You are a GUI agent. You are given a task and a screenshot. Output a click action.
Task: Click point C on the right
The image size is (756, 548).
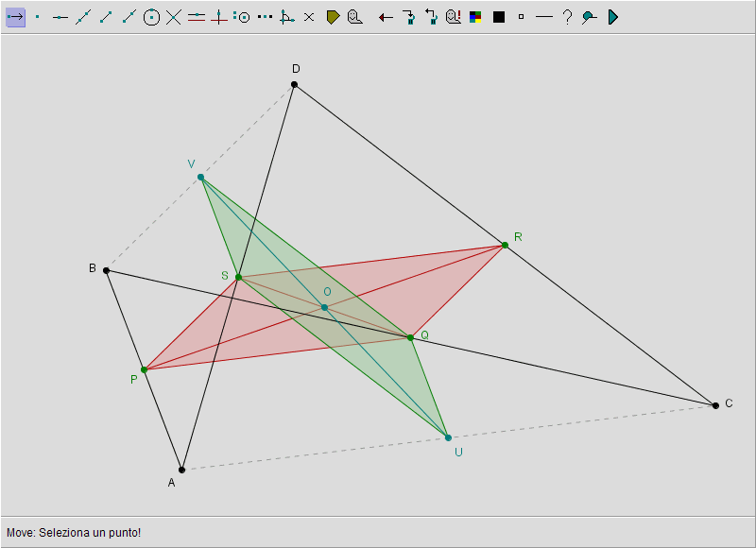(x=715, y=406)
